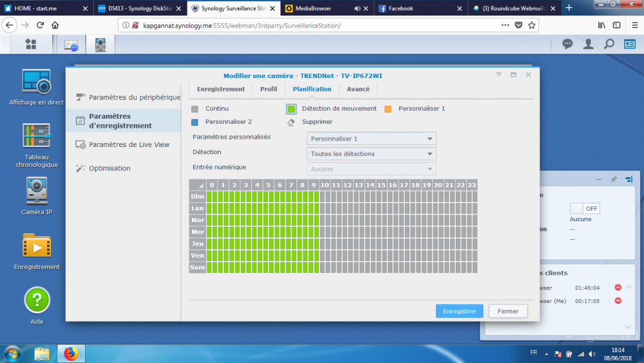Switch to the Avancé tab

click(x=358, y=89)
